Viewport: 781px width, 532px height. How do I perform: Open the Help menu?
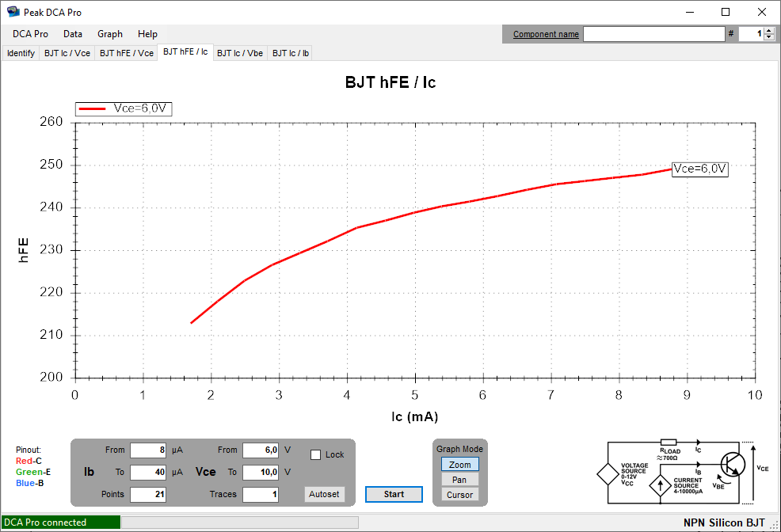147,34
